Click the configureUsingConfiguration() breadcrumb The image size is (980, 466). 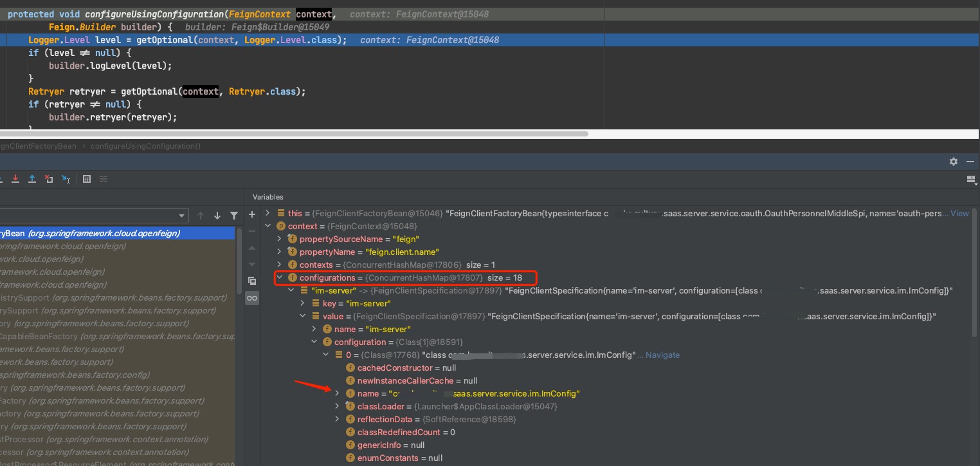point(145,146)
